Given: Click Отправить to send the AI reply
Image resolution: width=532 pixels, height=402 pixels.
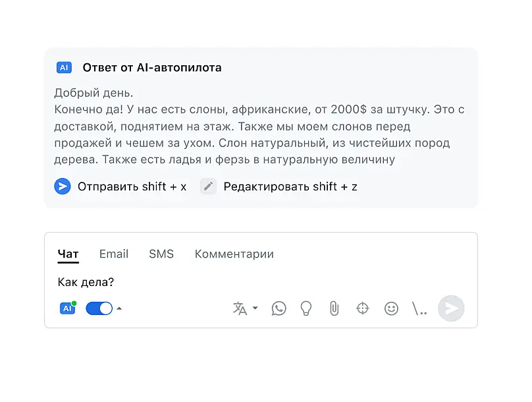Looking at the screenshot, I should point(120,187).
